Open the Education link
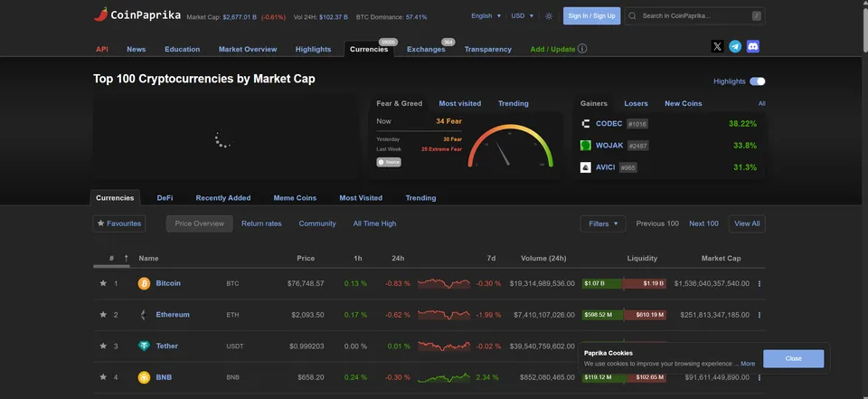Image resolution: width=868 pixels, height=399 pixels. coord(182,50)
